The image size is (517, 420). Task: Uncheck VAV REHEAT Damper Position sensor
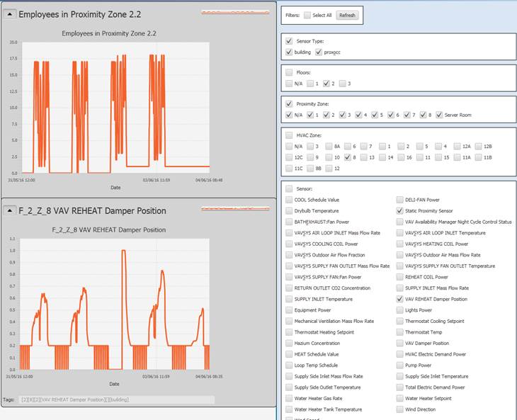point(399,299)
